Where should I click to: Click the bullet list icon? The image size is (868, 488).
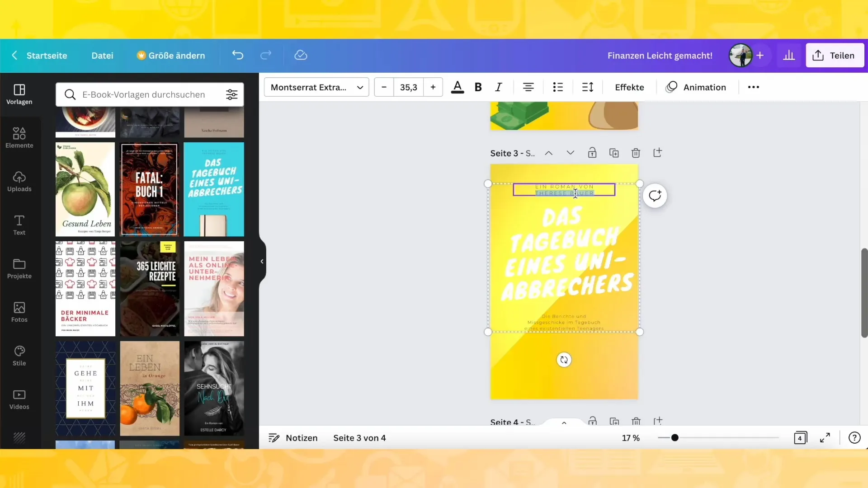[x=558, y=87]
